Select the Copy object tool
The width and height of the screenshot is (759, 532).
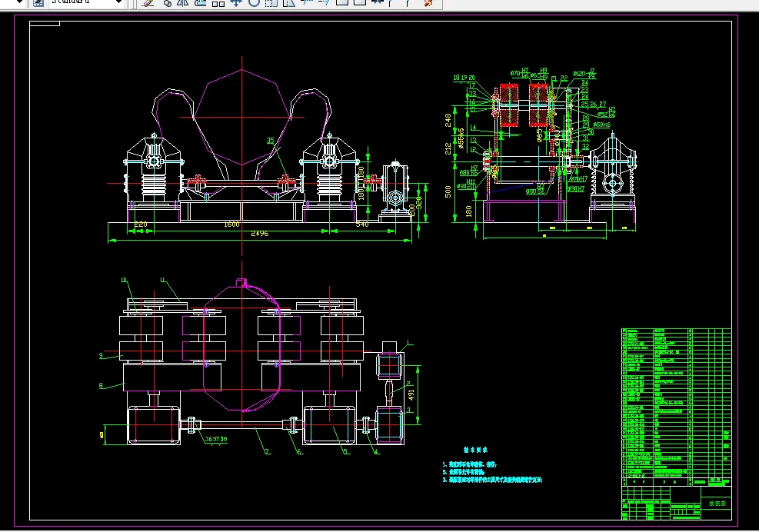pos(168,3)
